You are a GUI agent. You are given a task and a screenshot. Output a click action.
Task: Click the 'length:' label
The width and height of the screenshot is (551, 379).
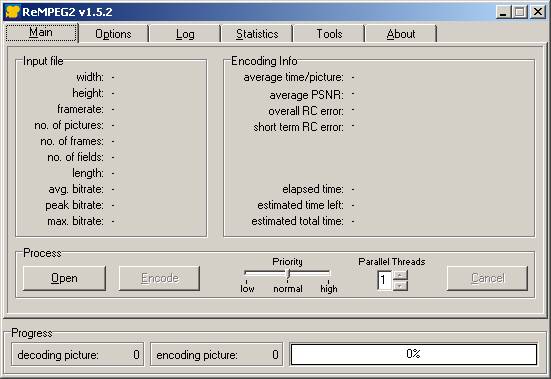pos(88,173)
